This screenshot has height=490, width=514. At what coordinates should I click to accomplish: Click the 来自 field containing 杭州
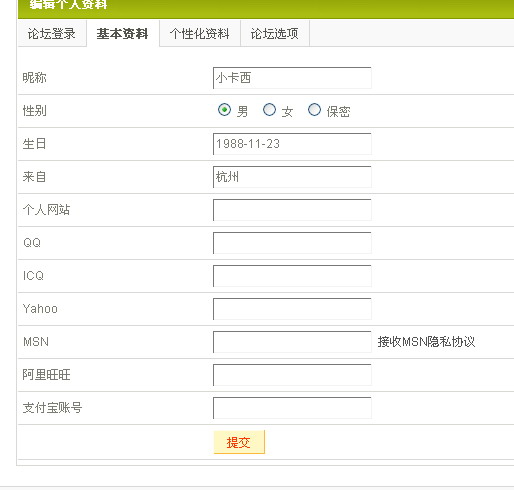pyautogui.click(x=292, y=177)
